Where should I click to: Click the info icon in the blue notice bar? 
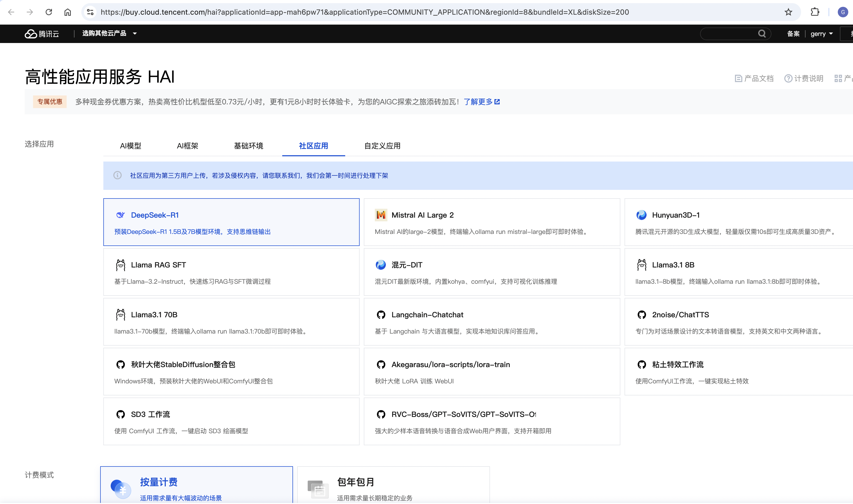click(118, 175)
